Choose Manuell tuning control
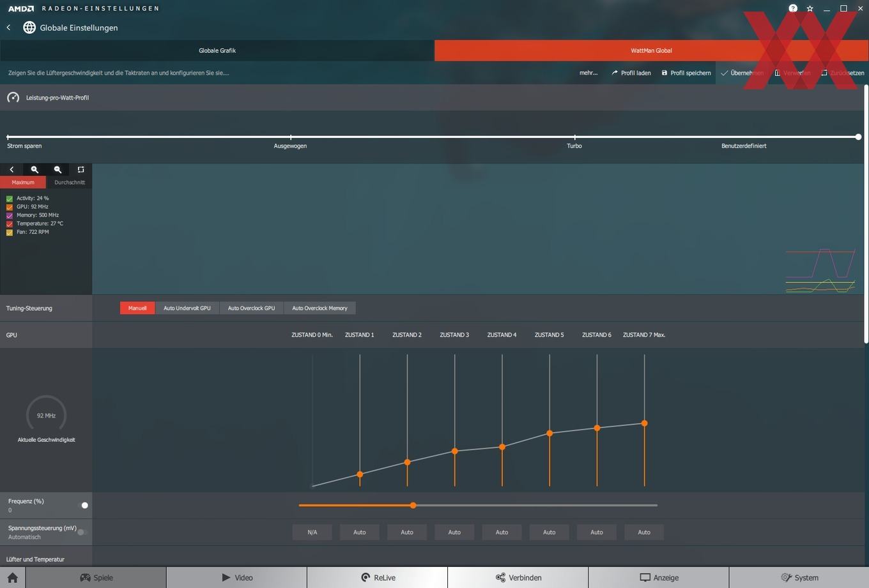The image size is (869, 588). (x=137, y=308)
